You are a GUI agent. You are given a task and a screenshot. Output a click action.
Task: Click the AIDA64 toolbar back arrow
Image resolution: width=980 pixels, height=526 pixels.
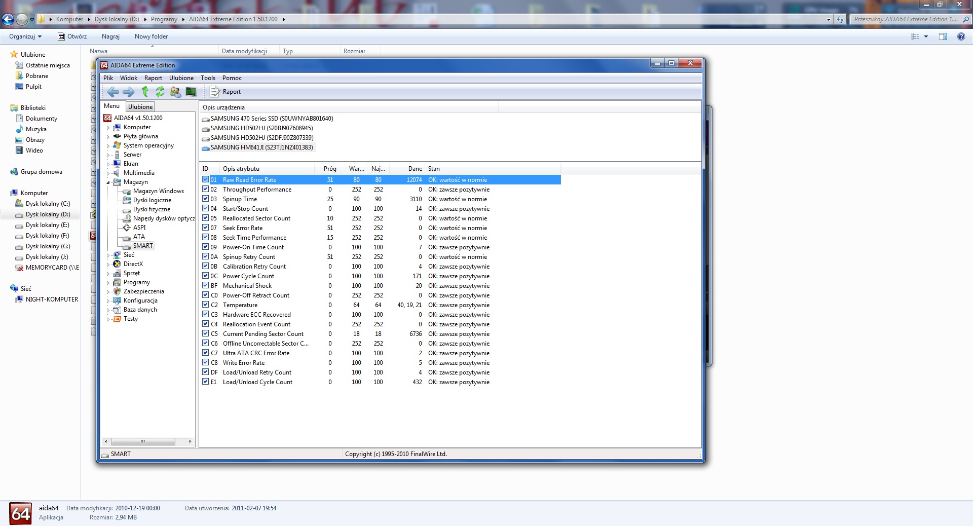pos(113,92)
